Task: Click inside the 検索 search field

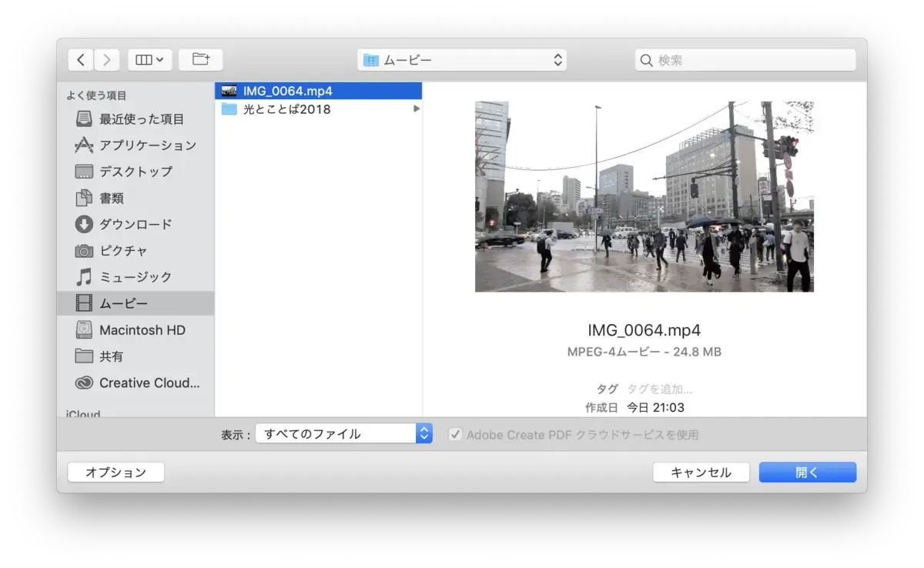Action: tap(745, 59)
